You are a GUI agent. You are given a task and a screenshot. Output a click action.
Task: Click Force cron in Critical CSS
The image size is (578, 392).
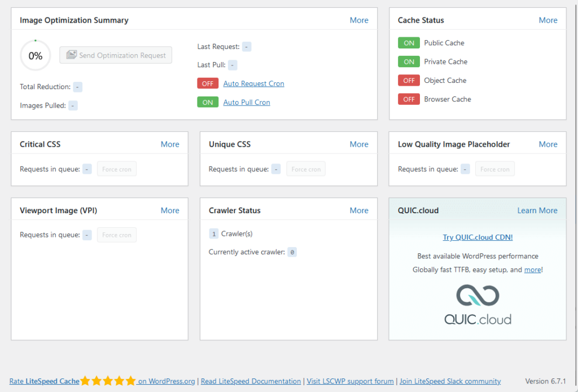click(117, 169)
